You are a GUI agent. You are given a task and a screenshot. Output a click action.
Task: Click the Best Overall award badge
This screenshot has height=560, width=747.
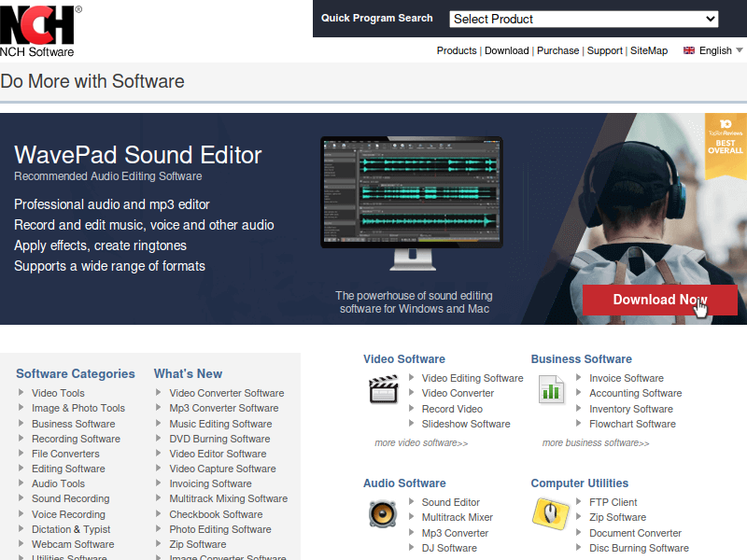pos(726,146)
